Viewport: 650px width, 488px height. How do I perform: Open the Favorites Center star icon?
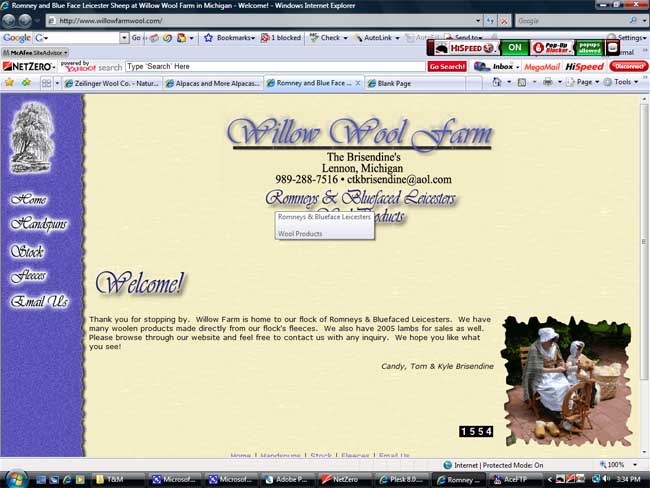coord(9,83)
